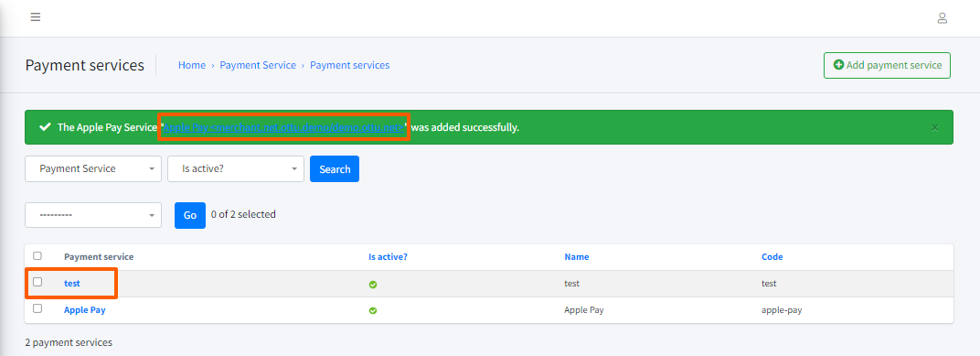
Task: Check the box for Apple Pay row
Action: click(x=37, y=308)
